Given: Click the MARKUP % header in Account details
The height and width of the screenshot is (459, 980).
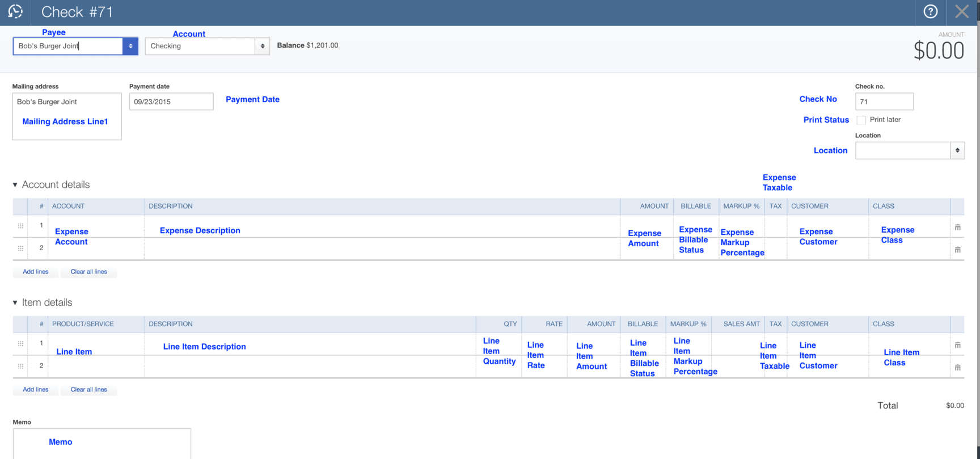Looking at the screenshot, I should 741,207.
